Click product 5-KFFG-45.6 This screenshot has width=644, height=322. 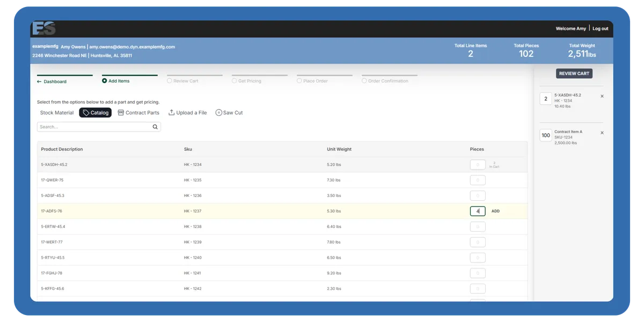point(53,289)
